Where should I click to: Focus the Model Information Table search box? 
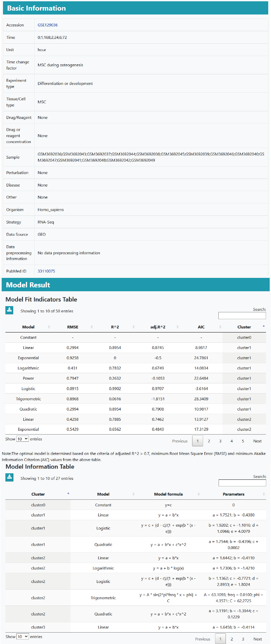242,483
